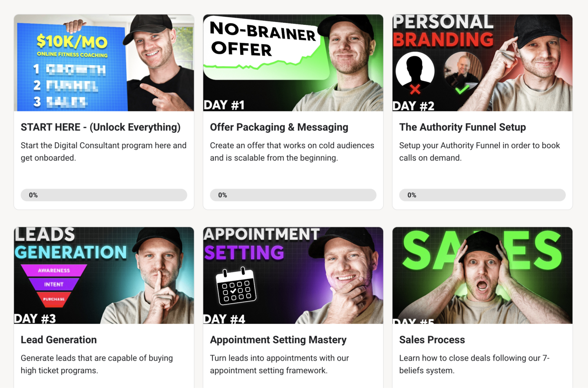
Task: Open the Leads Generation Day #3 thumbnail
Action: pos(104,275)
